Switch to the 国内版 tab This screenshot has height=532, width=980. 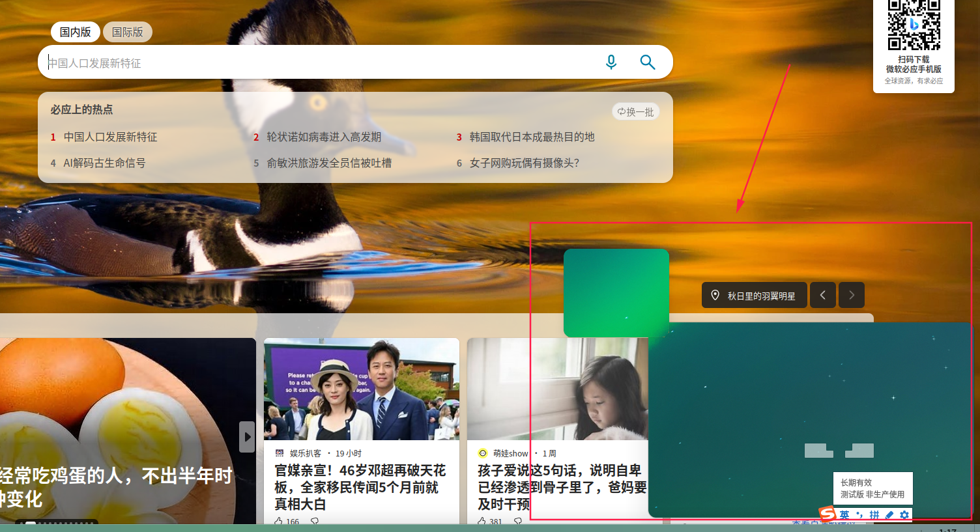[x=76, y=32]
